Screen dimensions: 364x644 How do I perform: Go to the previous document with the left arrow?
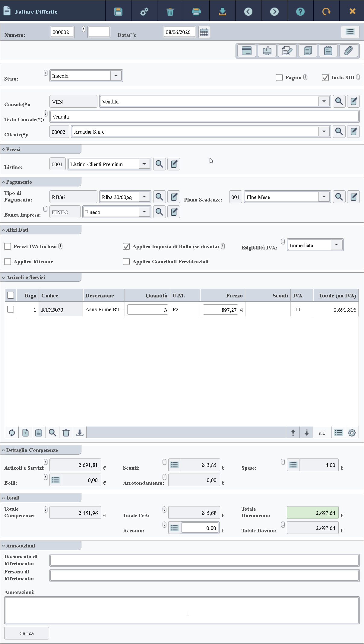(248, 11)
